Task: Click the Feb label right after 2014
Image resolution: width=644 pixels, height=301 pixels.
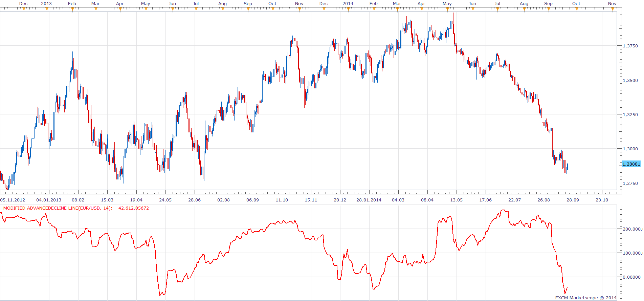Action: pos(374,3)
